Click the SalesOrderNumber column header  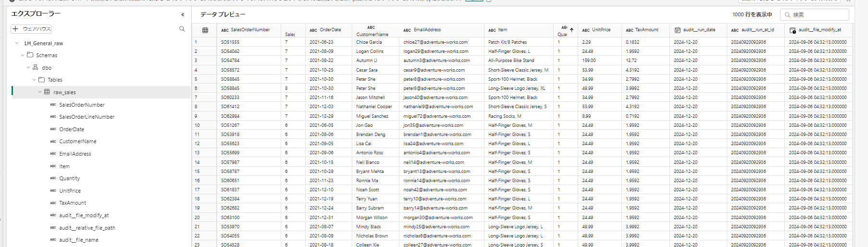[250, 30]
